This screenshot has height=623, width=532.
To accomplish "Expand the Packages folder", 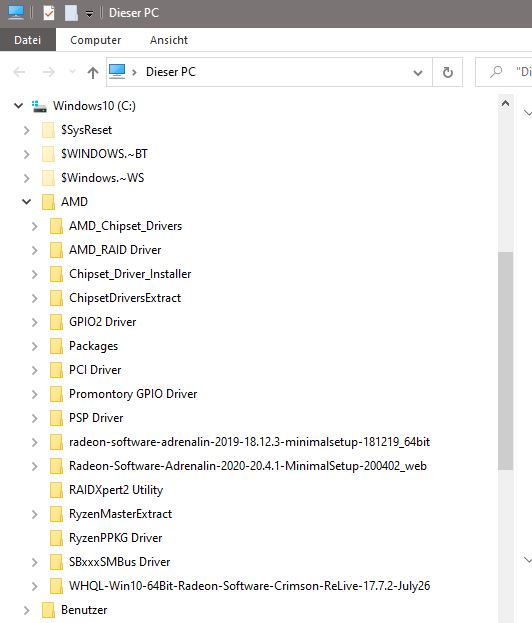I will coord(35,346).
